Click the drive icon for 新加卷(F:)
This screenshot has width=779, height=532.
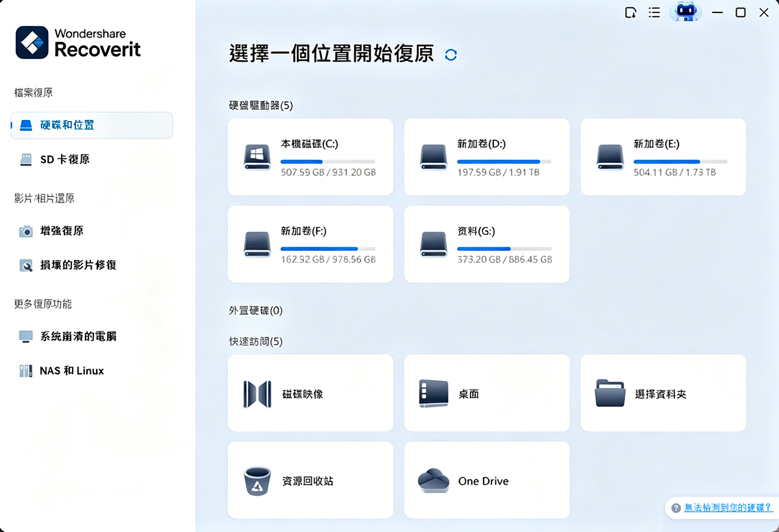point(257,244)
